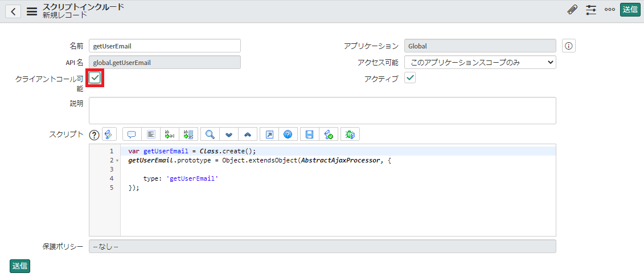The width and height of the screenshot is (644, 277).
Task: Click the 保護ポリシー field
Action: click(322, 247)
